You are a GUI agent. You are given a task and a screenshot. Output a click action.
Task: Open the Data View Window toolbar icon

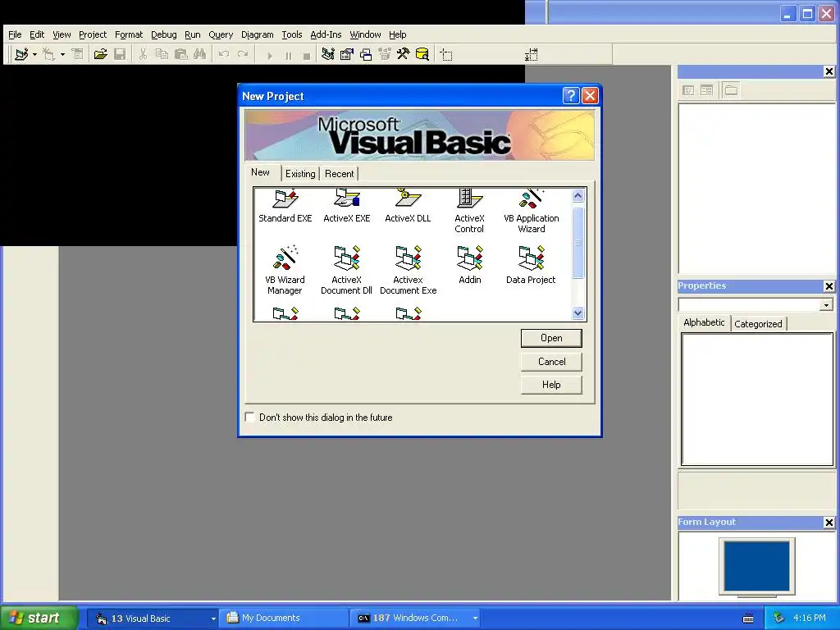pyautogui.click(x=422, y=54)
